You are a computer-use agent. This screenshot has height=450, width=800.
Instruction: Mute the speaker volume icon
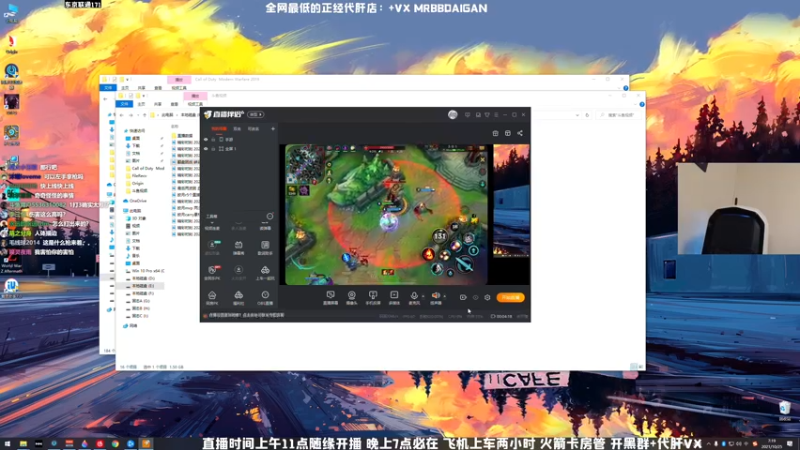(x=435, y=295)
